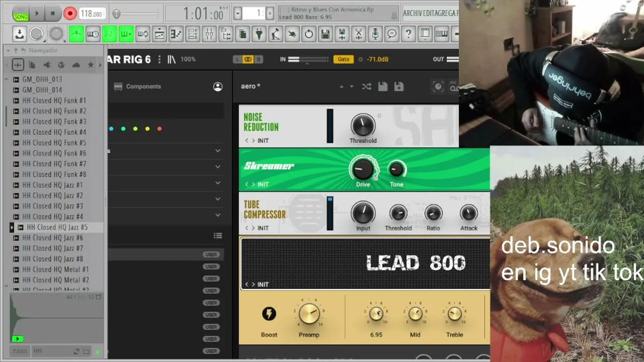Increase pattern number with the plus stepper
The image size is (644, 362).
(270, 14)
